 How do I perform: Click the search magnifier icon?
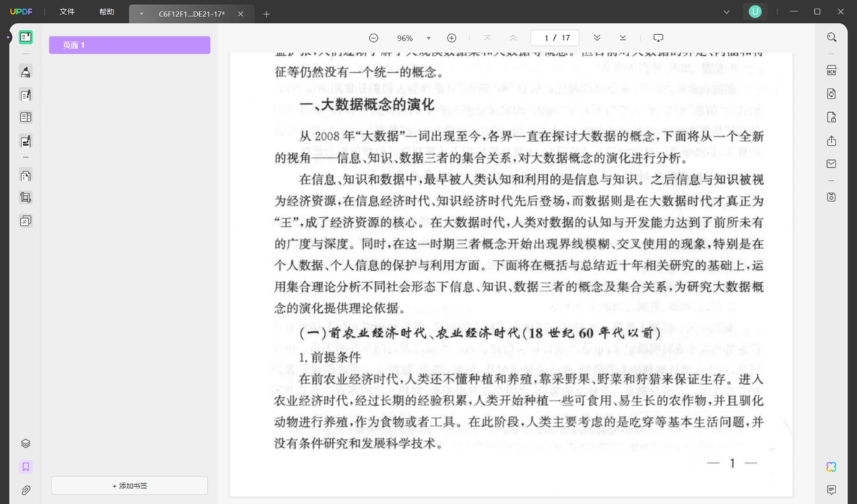(831, 37)
